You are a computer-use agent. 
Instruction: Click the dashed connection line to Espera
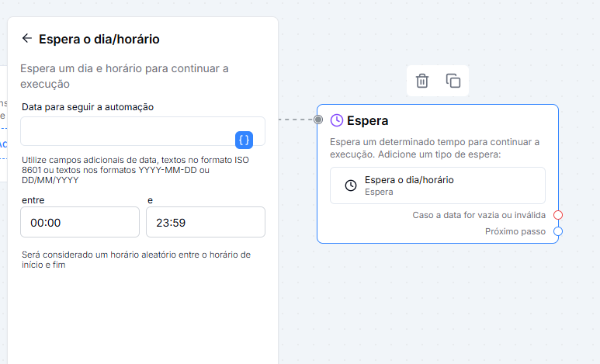[296, 120]
